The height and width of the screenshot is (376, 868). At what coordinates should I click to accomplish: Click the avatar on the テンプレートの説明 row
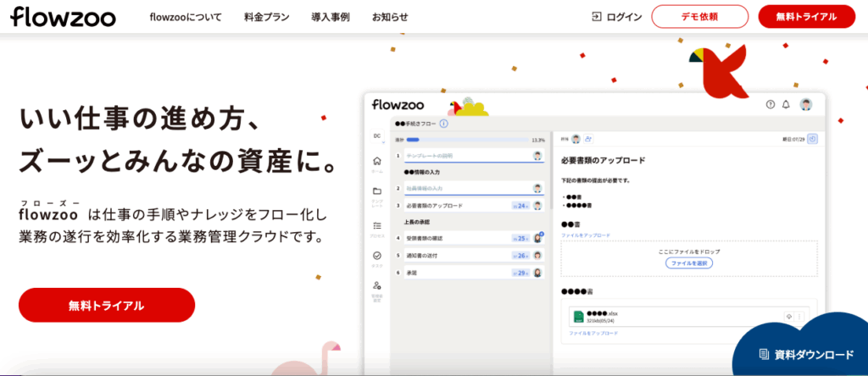(x=537, y=156)
